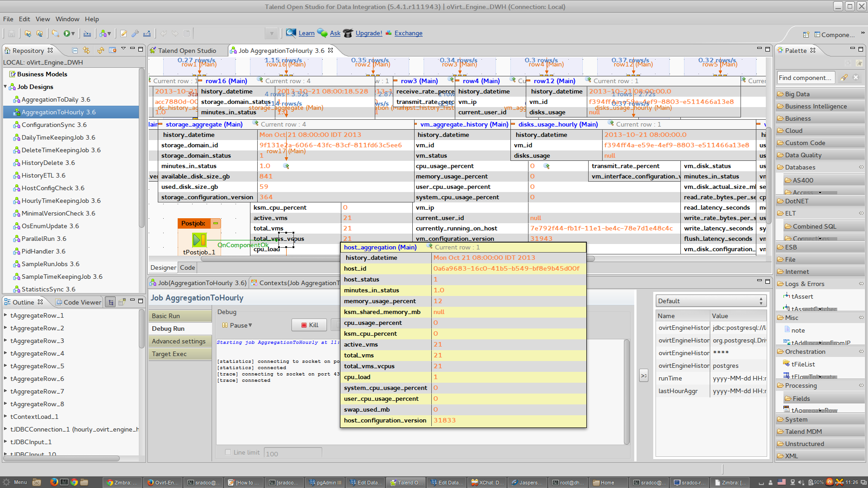Open Firefox from the taskbar launcher
This screenshot has height=488, width=868.
pyautogui.click(x=54, y=482)
